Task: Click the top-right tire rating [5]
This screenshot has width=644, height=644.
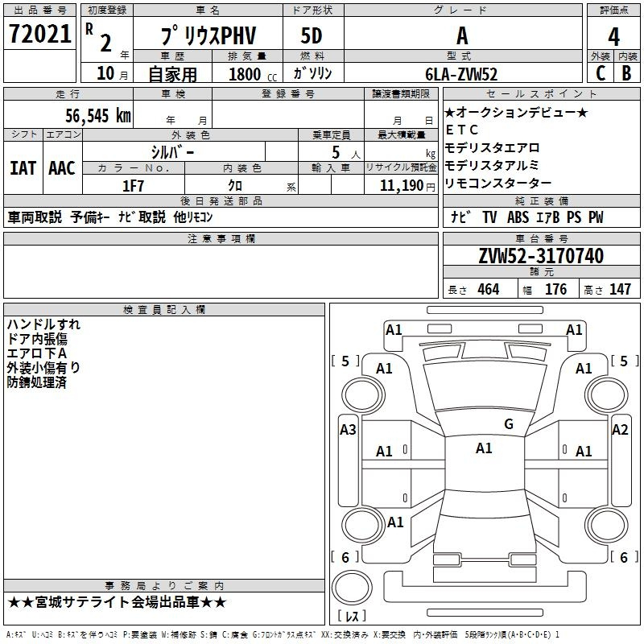Action: (x=622, y=361)
